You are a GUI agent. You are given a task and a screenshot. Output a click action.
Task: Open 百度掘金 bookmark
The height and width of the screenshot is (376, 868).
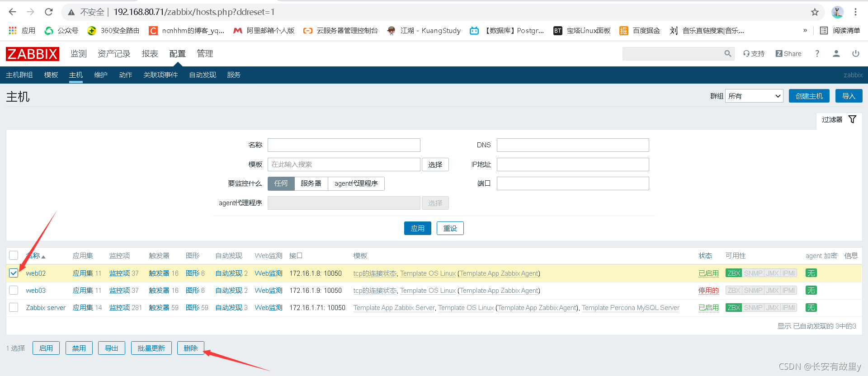(x=640, y=30)
